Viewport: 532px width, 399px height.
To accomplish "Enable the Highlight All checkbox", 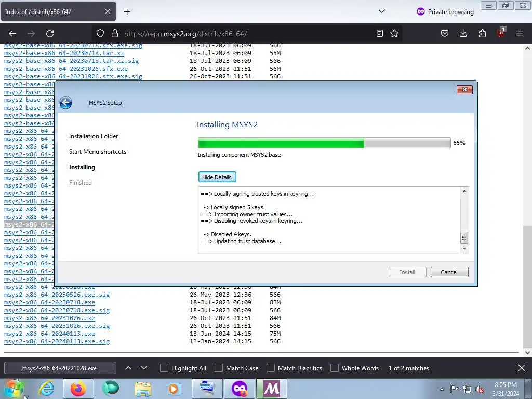I will click(x=164, y=368).
